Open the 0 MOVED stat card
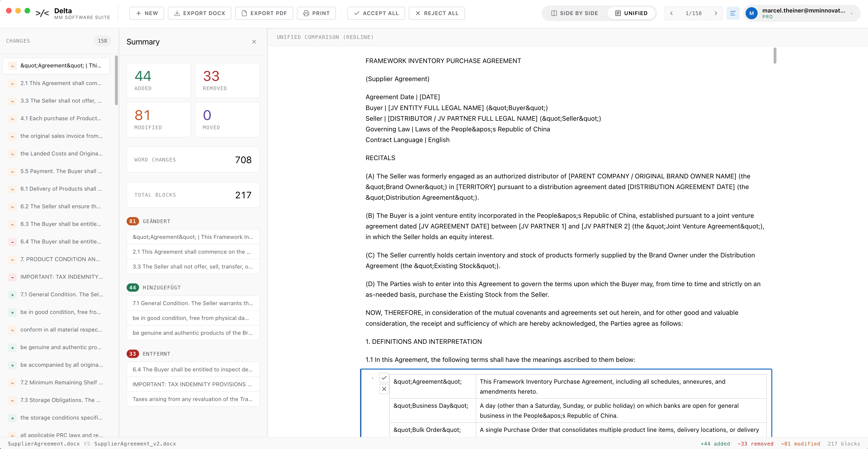This screenshot has width=868, height=449. pyautogui.click(x=227, y=120)
